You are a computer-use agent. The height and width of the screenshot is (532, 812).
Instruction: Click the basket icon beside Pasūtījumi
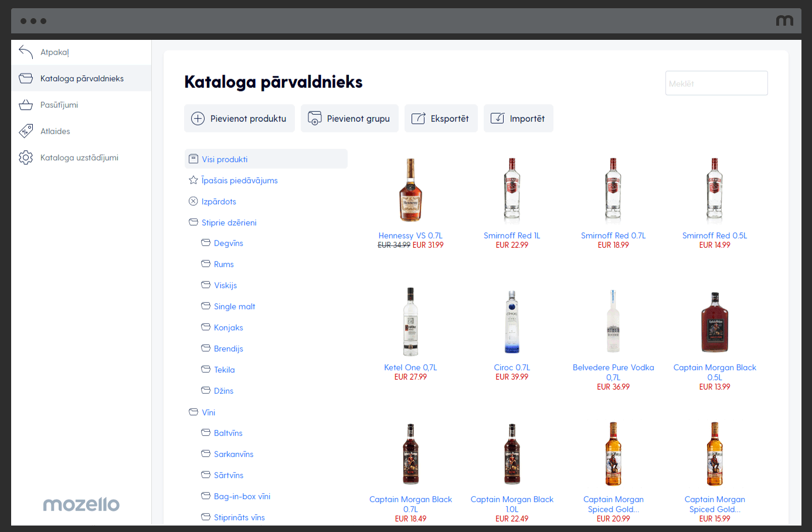pyautogui.click(x=26, y=105)
